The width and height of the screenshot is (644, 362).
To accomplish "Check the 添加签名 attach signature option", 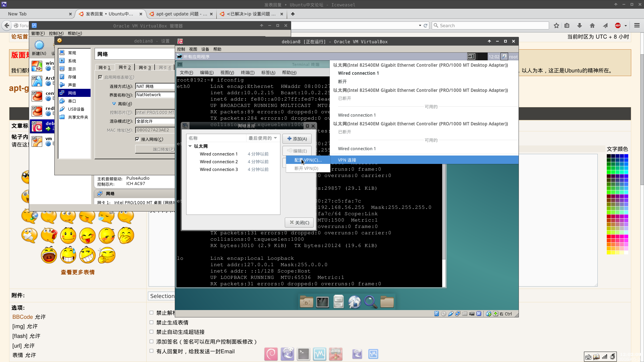I will (152, 342).
